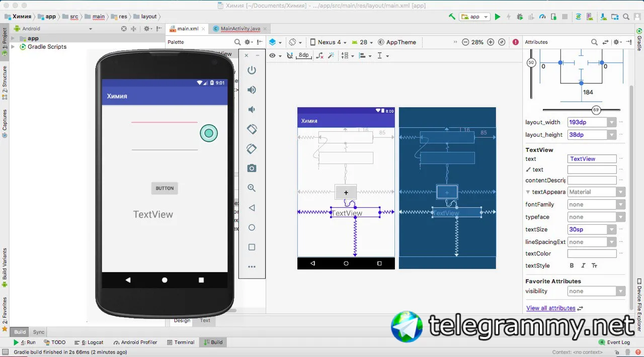
Task: Click the emulator back triangle icon
Action: pyautogui.click(x=252, y=208)
